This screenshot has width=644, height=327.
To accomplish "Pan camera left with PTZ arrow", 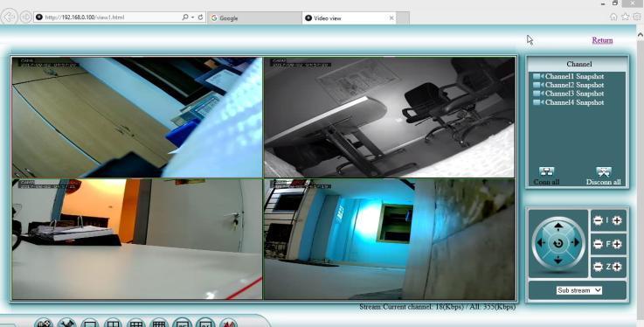I will point(540,243).
